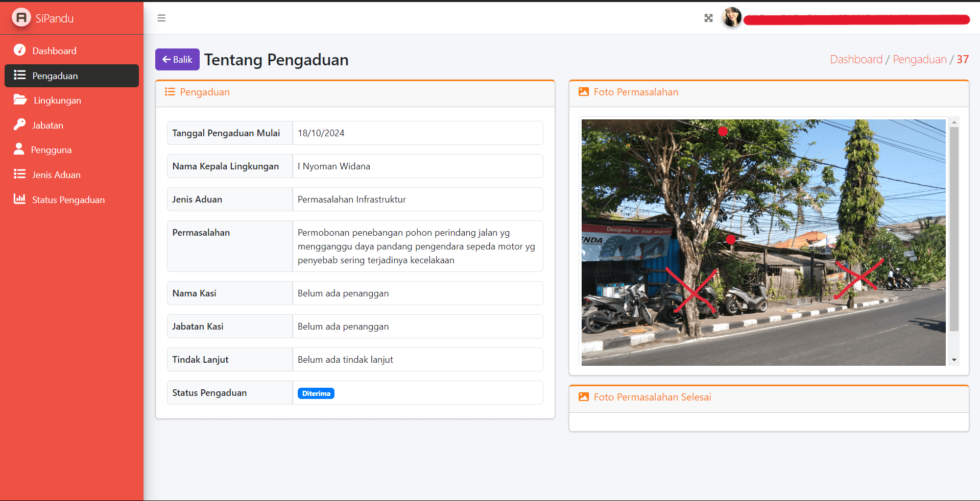The height and width of the screenshot is (501, 980).
Task: Click the SiPandu logo icon
Action: 21,18
